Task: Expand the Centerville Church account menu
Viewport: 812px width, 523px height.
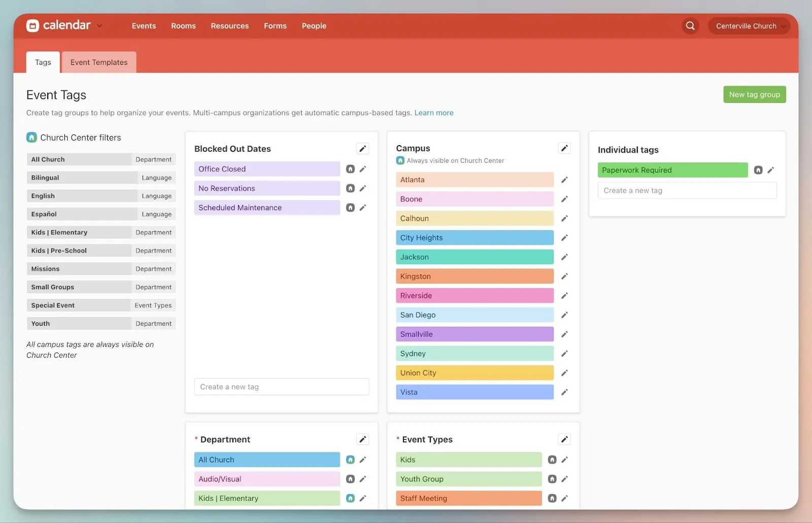Action: (749, 26)
